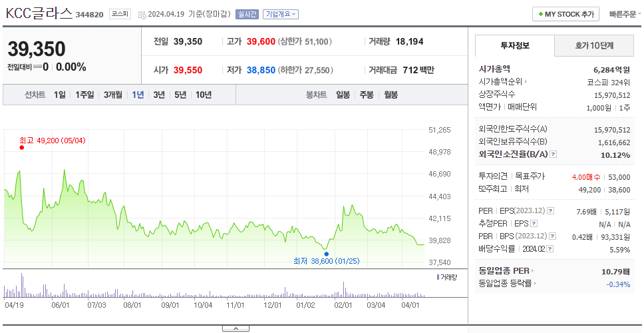
Task: Open the help icon next to PER EPS(2023.12)
Action: point(550,211)
